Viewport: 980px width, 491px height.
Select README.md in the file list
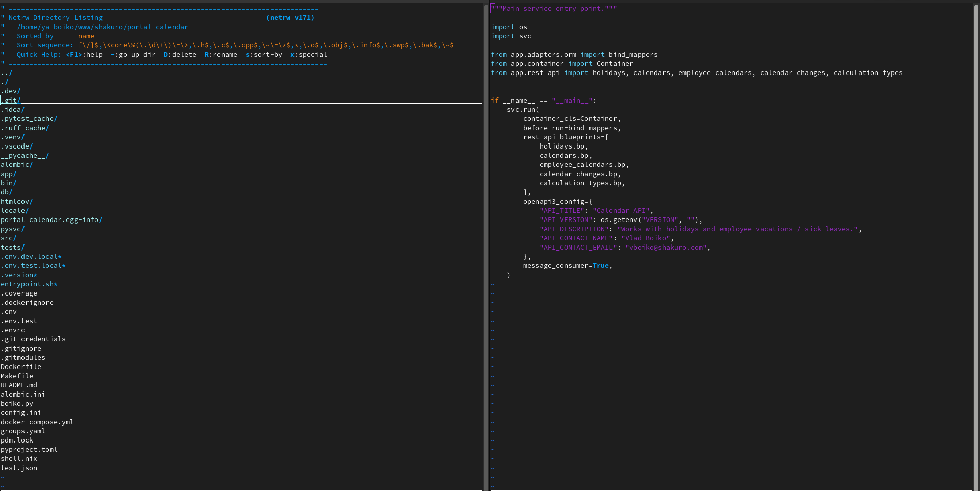(19, 385)
